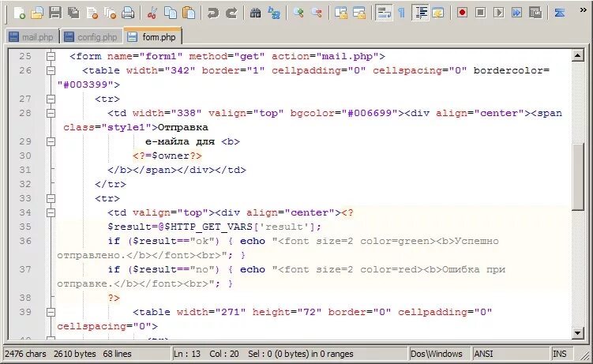
Task: Click line number 30 in the margin
Action: pos(25,156)
